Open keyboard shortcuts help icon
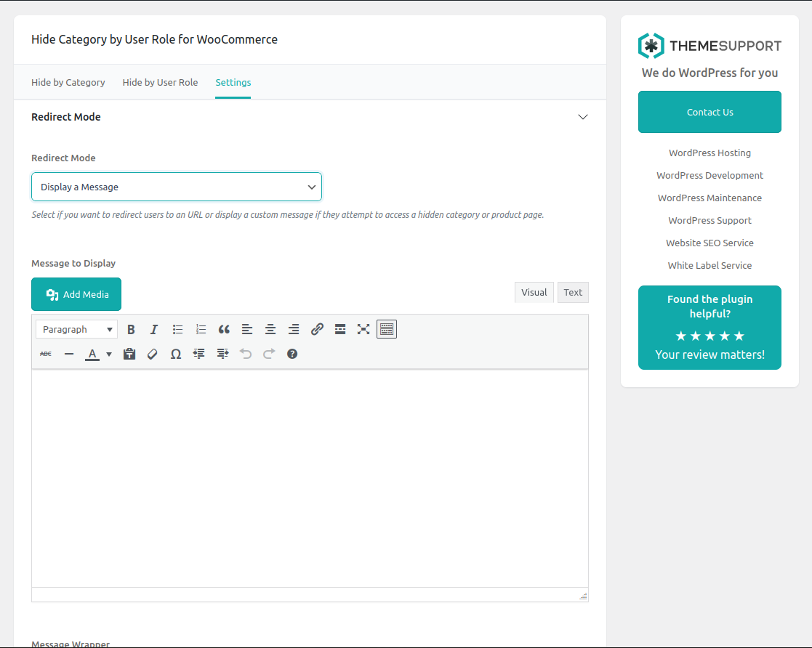This screenshot has height=648, width=812. coord(292,354)
